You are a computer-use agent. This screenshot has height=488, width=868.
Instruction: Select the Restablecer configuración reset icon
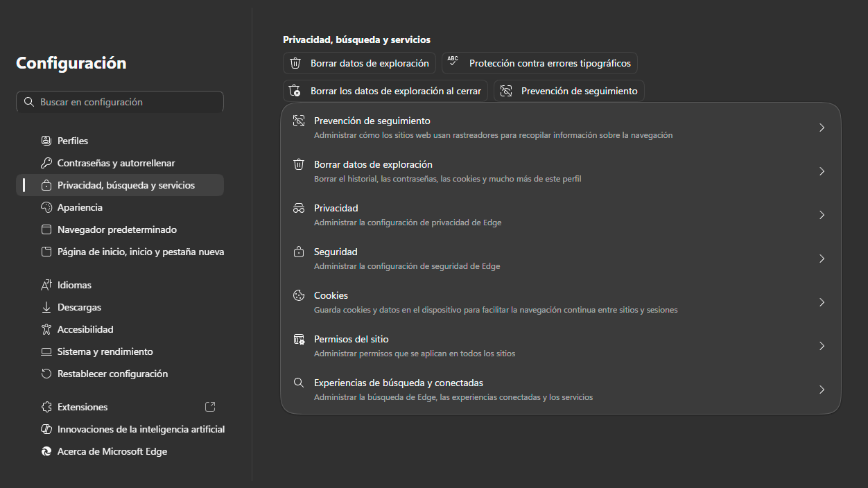coord(45,374)
